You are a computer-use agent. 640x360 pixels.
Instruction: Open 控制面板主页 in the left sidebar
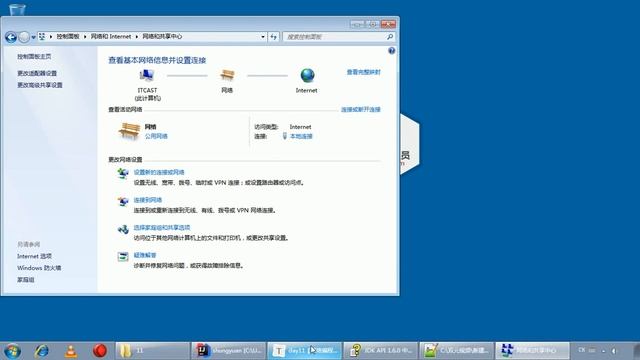click(34, 56)
